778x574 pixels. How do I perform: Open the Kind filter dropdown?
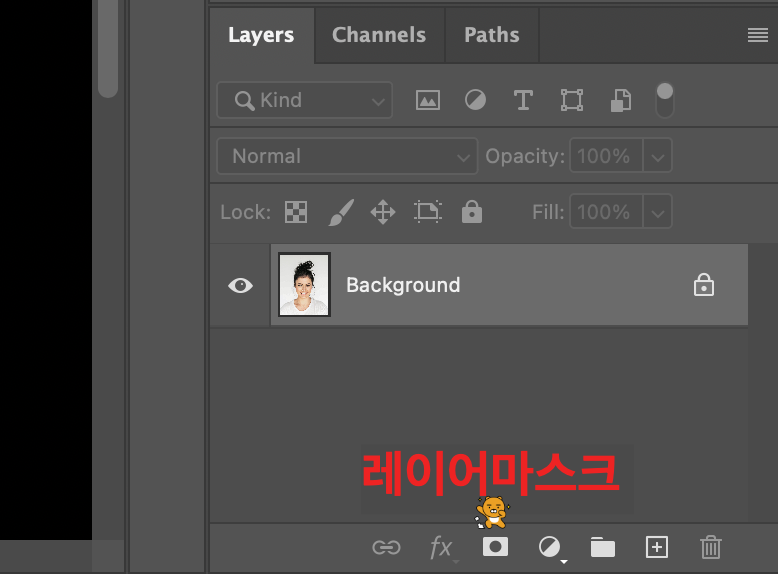click(x=305, y=100)
